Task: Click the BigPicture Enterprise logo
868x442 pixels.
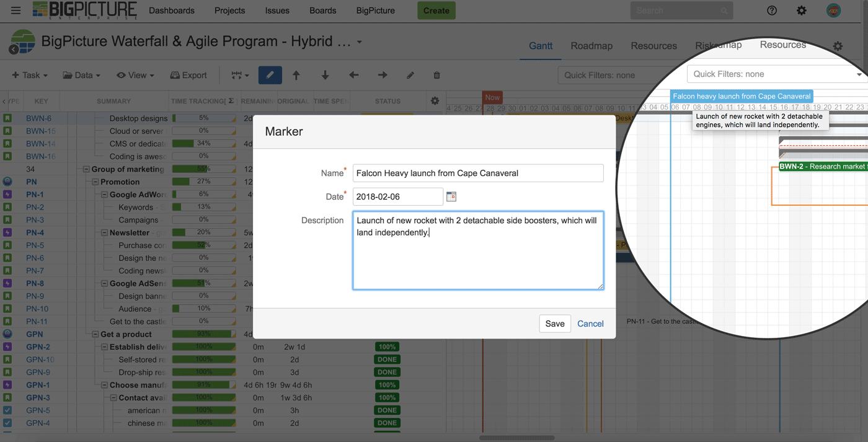Action: 85,10
